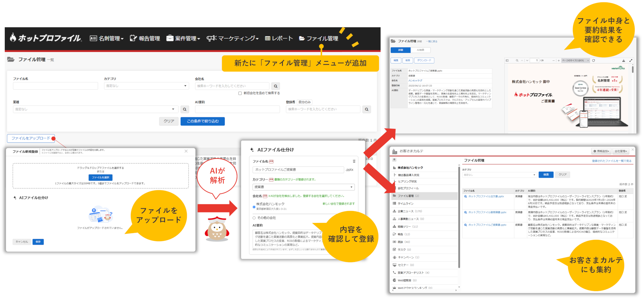Click the magnifier icon in document viewer toolbar

[517, 60]
